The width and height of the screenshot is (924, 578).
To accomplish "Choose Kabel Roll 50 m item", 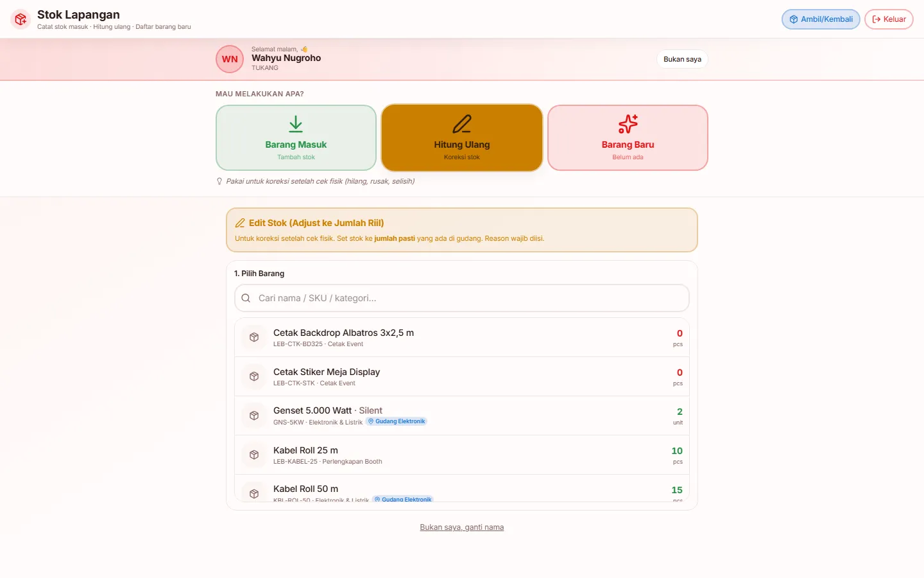I will 462,489.
